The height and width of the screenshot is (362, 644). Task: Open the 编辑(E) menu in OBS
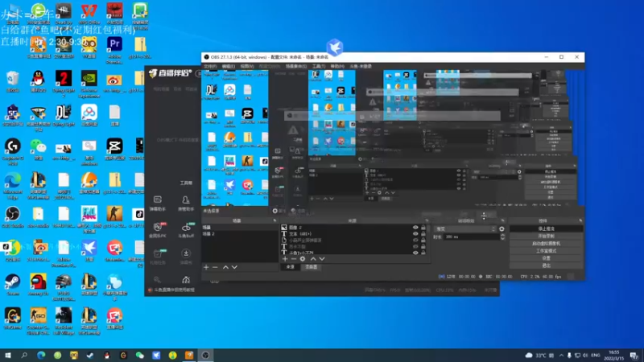coord(229,66)
